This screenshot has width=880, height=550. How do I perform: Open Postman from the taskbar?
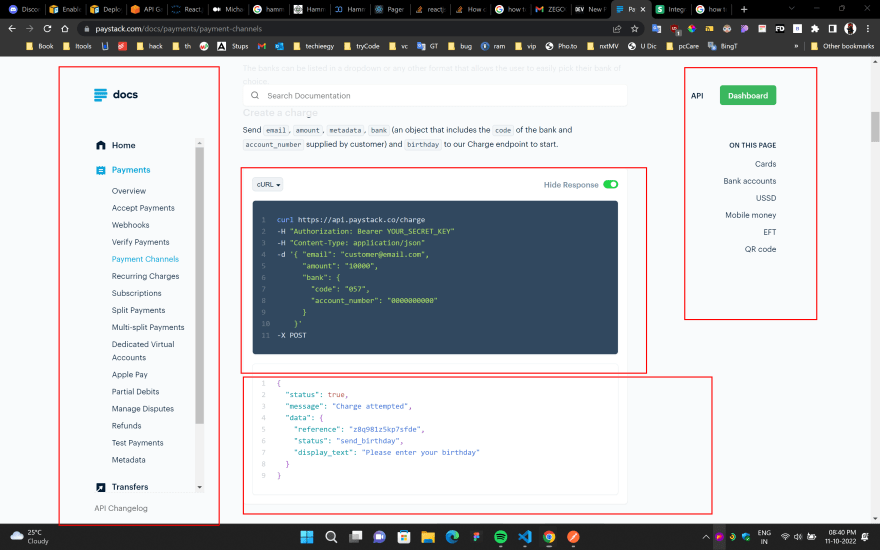pyautogui.click(x=573, y=537)
